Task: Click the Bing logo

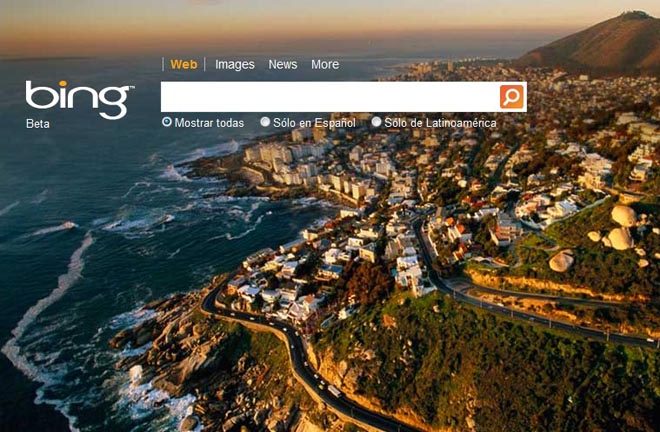Action: (x=79, y=99)
